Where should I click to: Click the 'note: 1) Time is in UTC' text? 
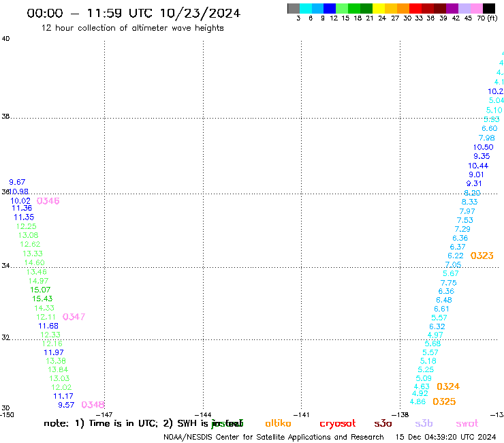[100, 423]
